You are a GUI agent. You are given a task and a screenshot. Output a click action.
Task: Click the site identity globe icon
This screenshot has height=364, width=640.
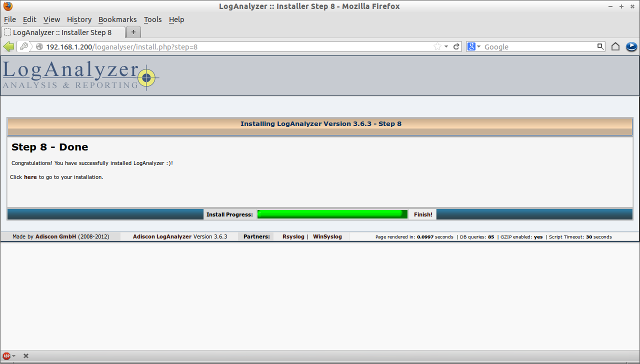pos(39,46)
